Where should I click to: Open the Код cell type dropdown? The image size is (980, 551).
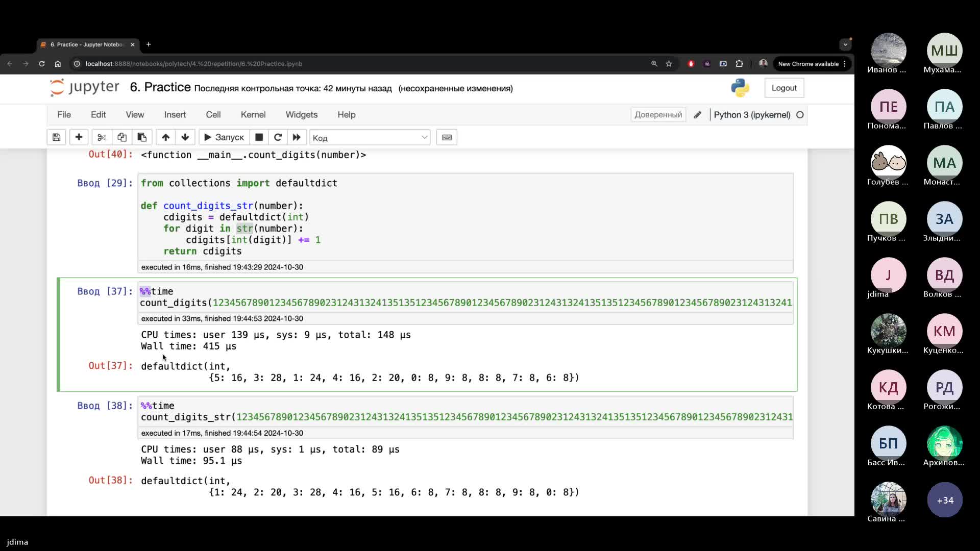click(370, 138)
